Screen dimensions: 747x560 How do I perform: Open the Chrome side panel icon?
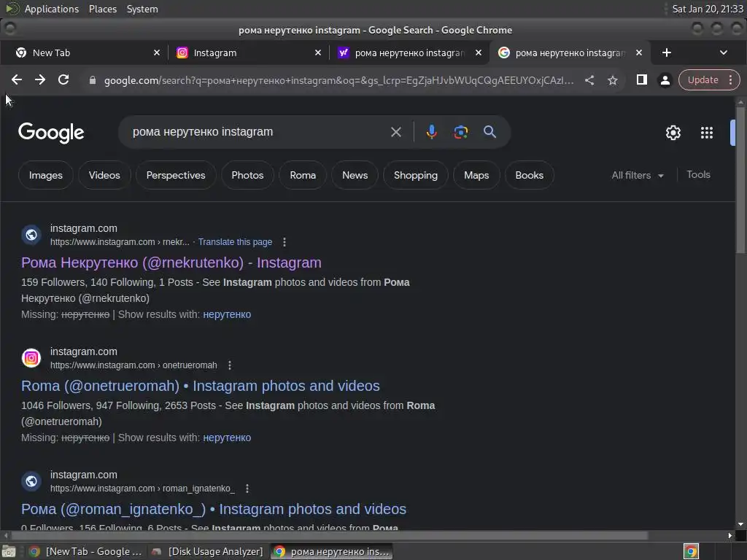[x=642, y=80]
